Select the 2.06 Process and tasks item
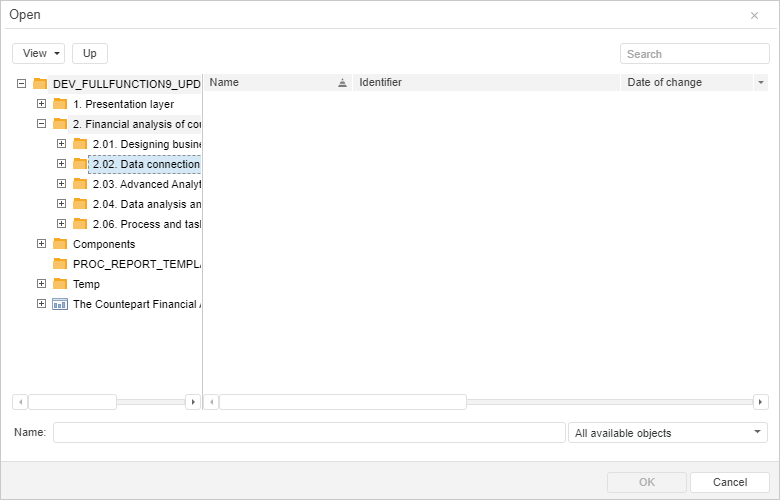Image resolution: width=780 pixels, height=500 pixels. (x=146, y=224)
